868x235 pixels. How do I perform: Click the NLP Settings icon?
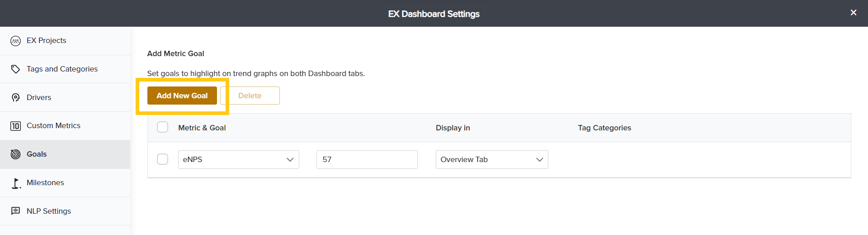[x=15, y=211]
